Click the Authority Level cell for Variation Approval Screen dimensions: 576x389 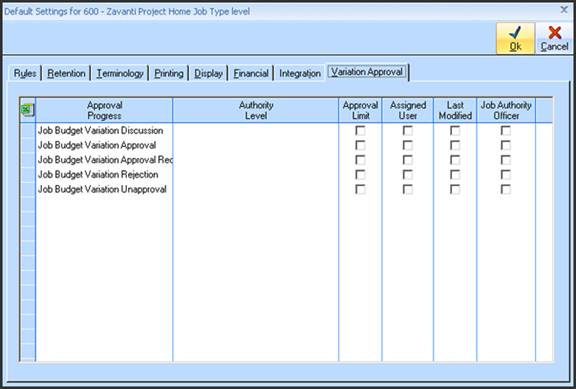256,145
